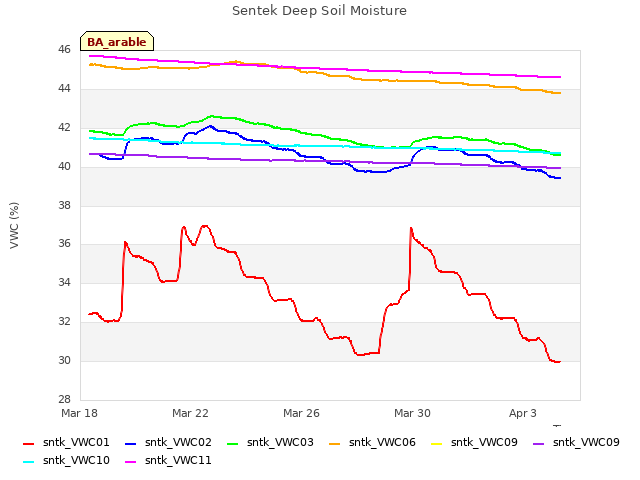
Task: Toggle sntk_VWC02 legend entry
Action: pyautogui.click(x=168, y=442)
